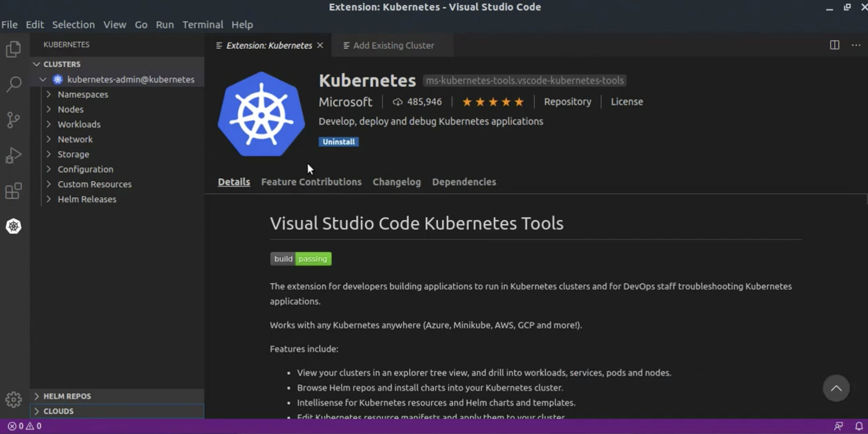Image resolution: width=868 pixels, height=434 pixels.
Task: Click the ms-kubernetes-tools extension identifier
Action: coord(525,81)
